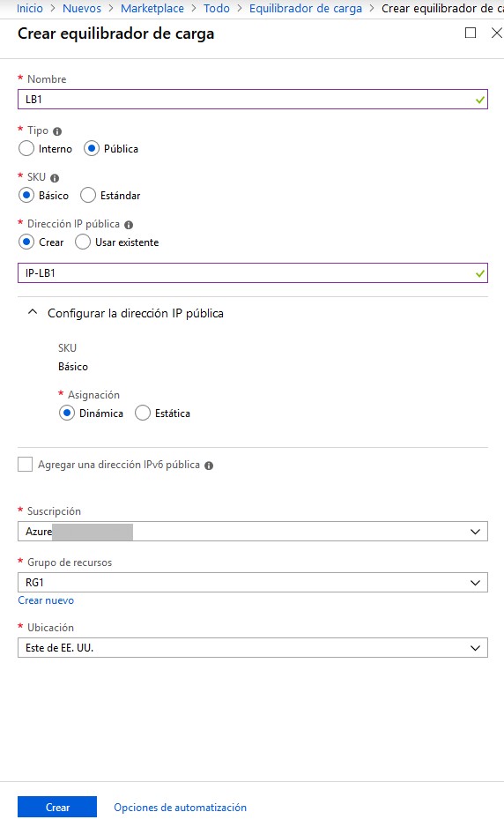This screenshot has width=504, height=827.
Task: Select the Interno type radio button
Action: 26,149
